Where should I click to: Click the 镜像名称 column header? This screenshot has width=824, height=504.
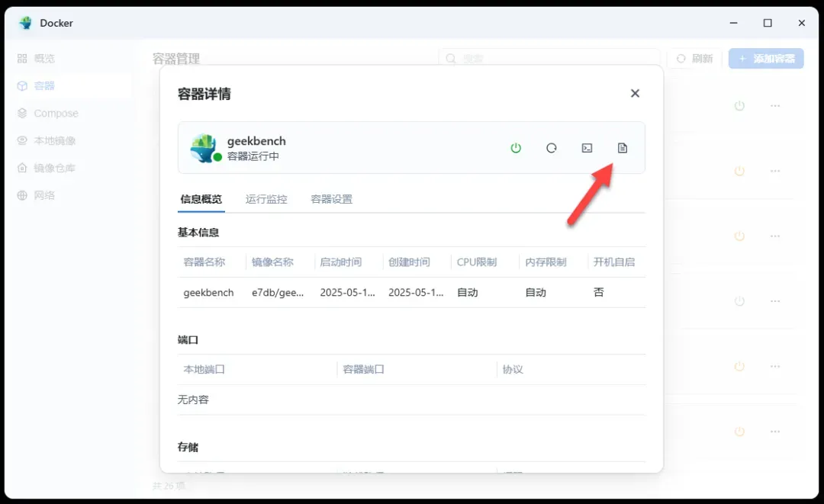click(x=272, y=262)
